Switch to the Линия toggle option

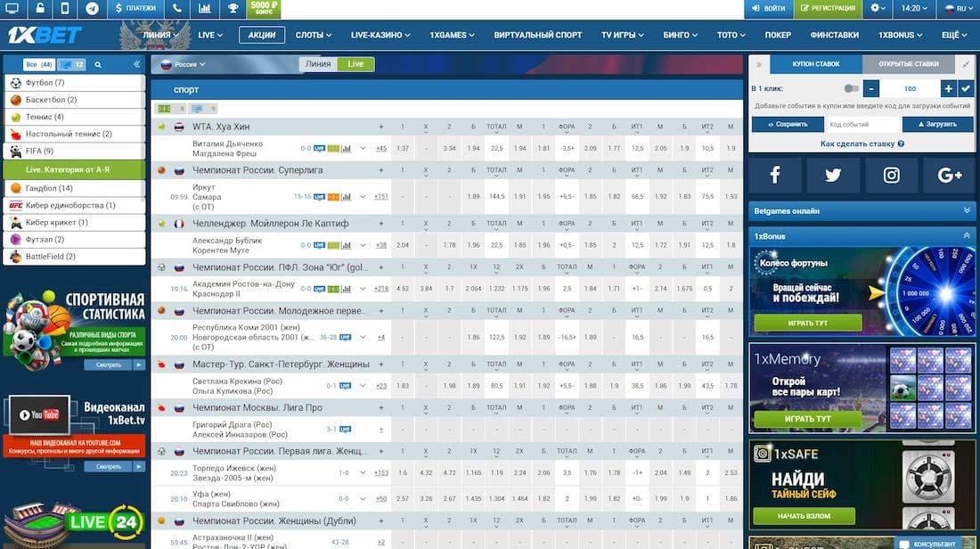[318, 64]
